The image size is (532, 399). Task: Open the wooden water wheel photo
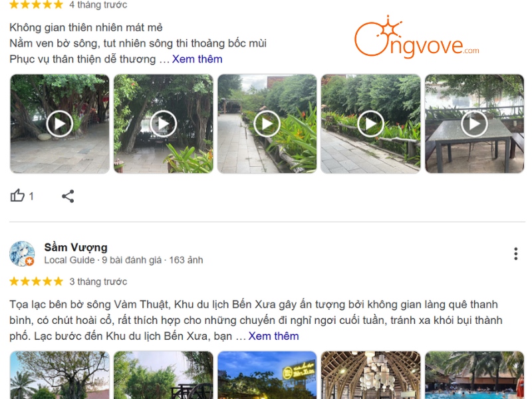163,375
